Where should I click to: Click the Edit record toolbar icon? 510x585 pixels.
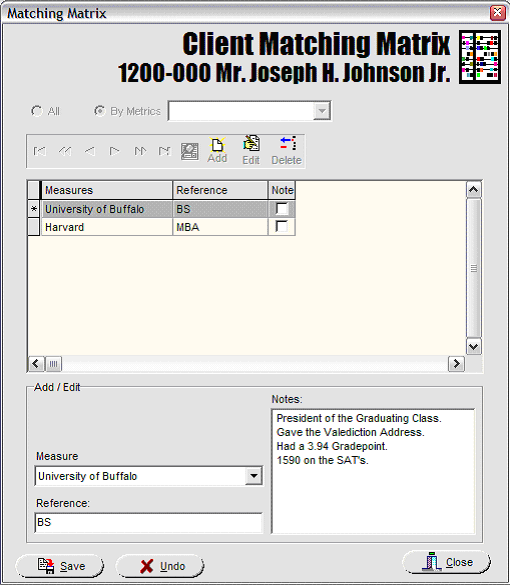point(251,150)
